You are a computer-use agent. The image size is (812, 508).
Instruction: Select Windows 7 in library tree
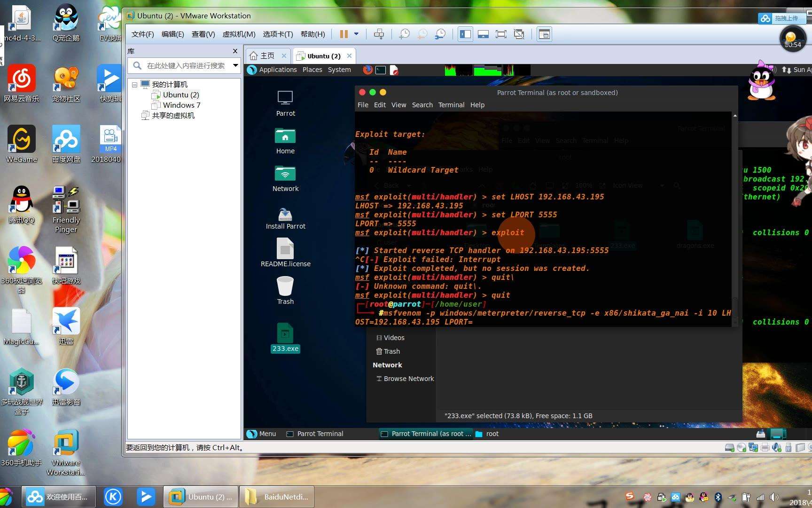click(181, 105)
